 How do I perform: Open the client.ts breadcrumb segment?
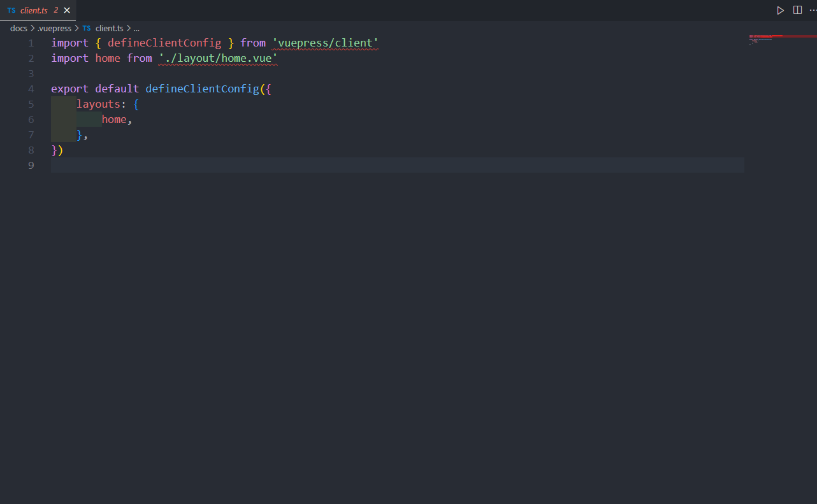[109, 28]
